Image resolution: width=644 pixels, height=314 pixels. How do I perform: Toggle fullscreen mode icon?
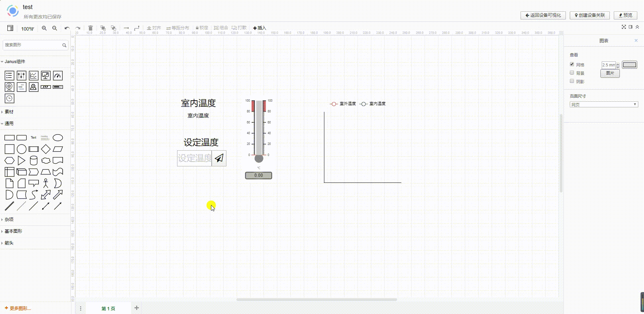[x=624, y=27]
